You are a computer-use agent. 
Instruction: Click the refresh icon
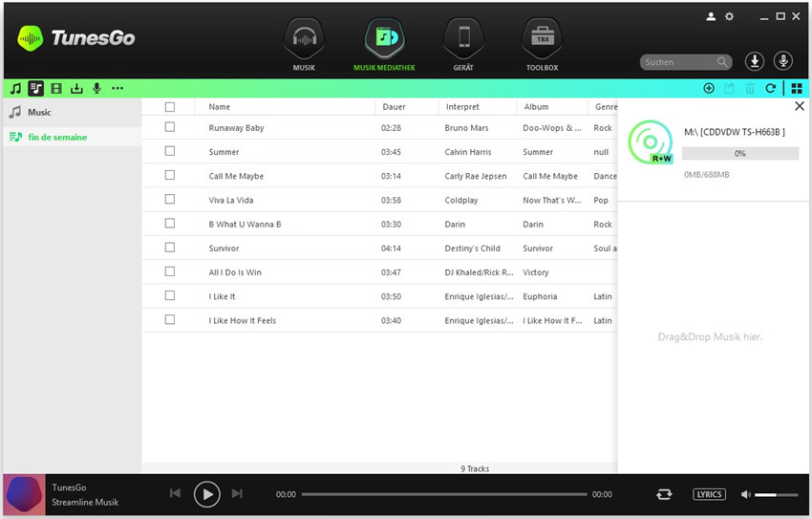click(771, 89)
